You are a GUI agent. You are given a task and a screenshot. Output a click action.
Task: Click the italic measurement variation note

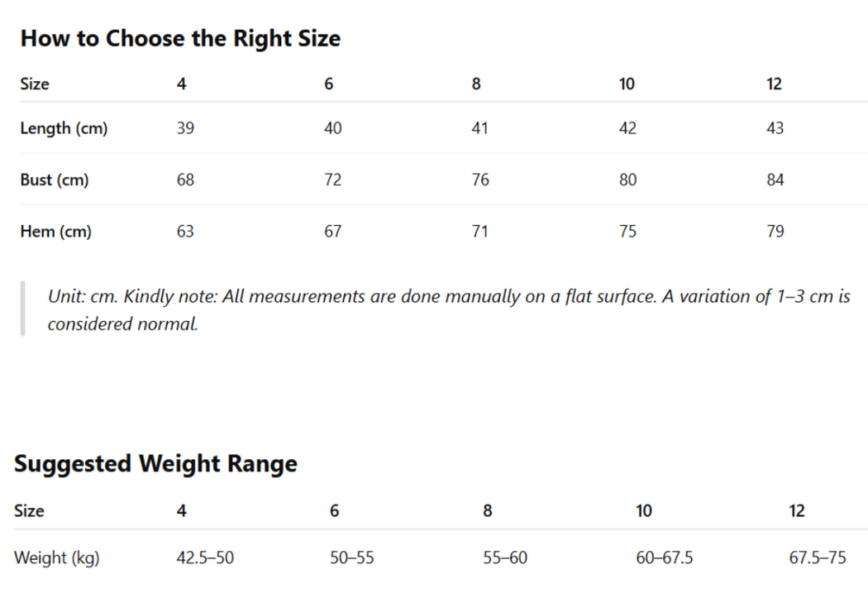446,309
